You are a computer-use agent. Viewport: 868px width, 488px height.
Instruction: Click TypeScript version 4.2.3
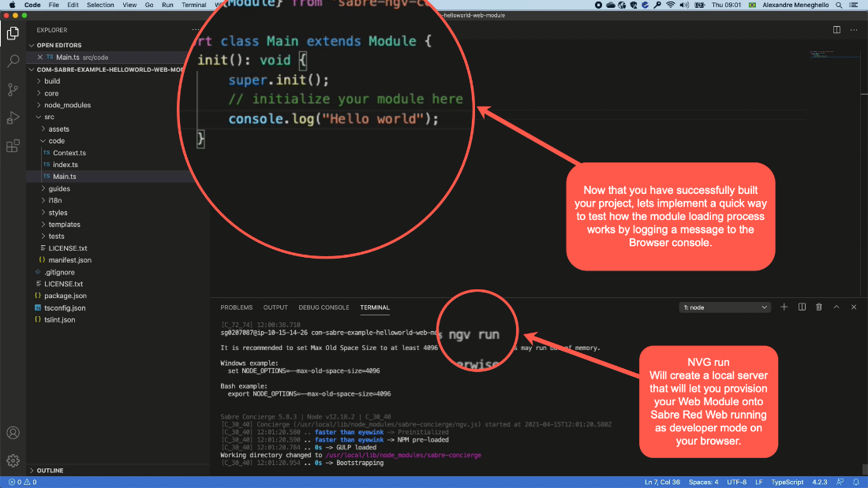820,482
